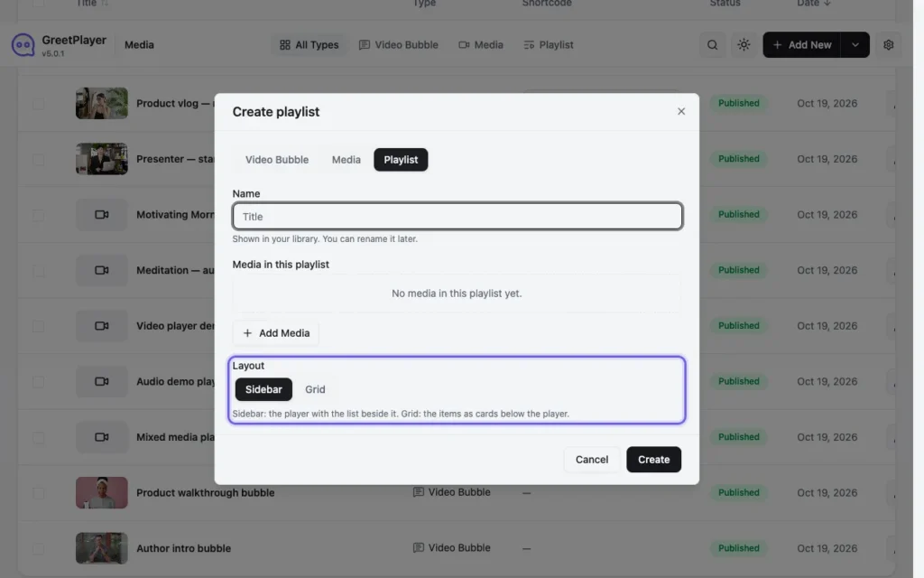Image resolution: width=924 pixels, height=578 pixels.
Task: Click Published badge in Product vlog row
Action: click(x=738, y=103)
